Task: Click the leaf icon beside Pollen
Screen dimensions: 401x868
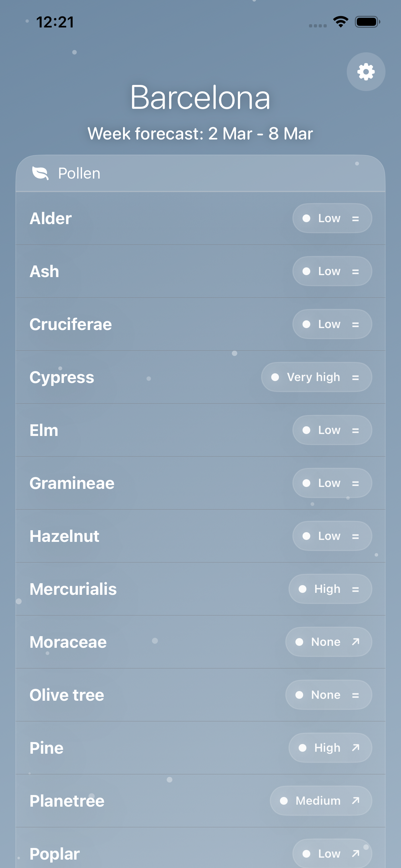Action: [x=40, y=173]
